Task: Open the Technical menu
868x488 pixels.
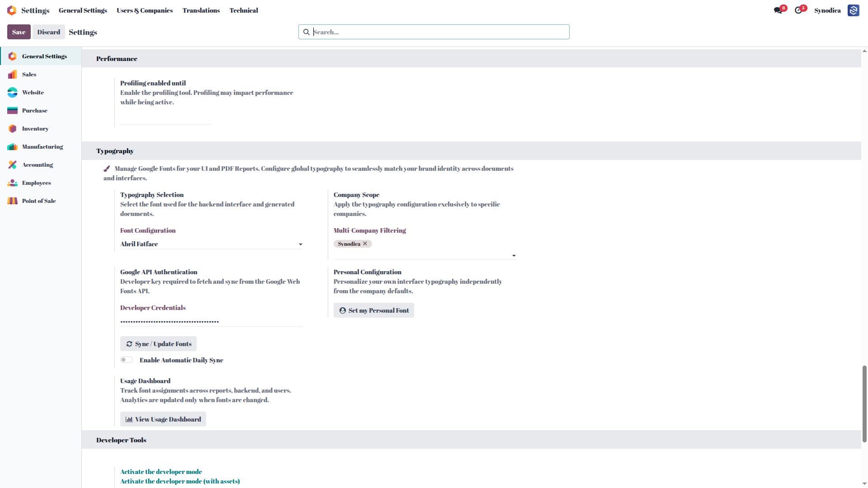Action: (x=244, y=10)
